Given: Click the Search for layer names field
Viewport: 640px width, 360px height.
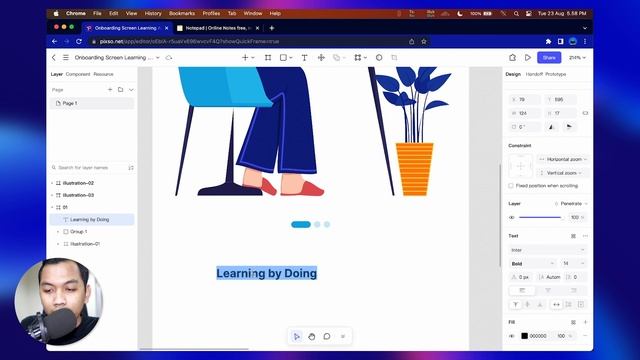Looking at the screenshot, I should coord(88,168).
